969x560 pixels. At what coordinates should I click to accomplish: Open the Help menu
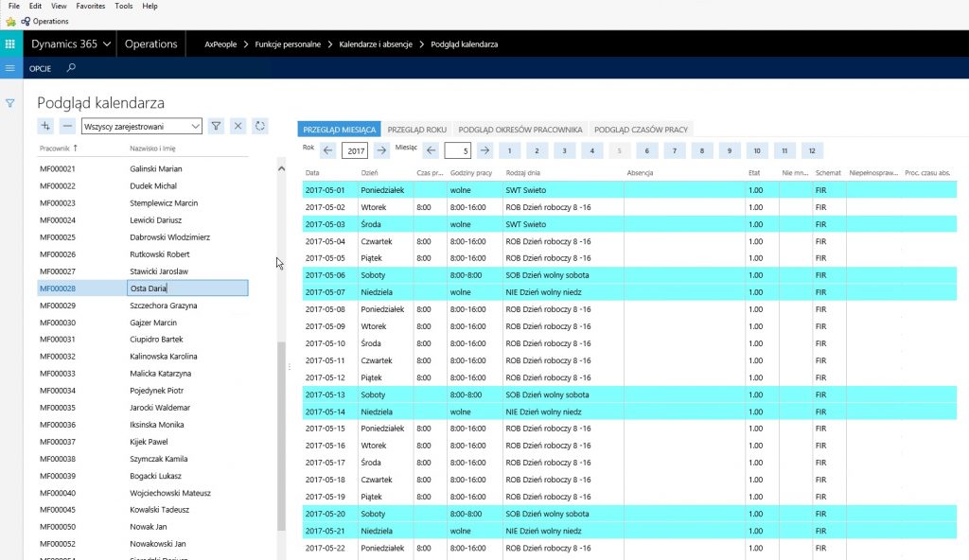[150, 6]
